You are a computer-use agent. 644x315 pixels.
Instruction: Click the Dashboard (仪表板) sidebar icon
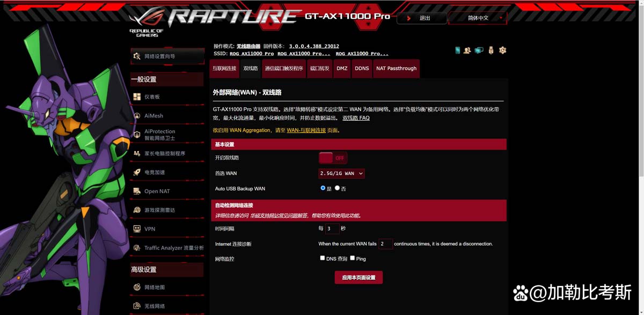[137, 97]
